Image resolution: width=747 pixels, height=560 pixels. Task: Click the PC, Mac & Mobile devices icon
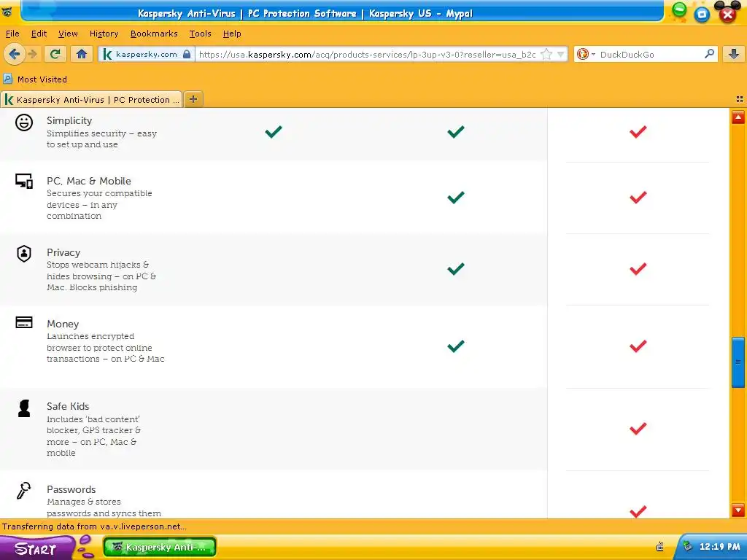24,181
